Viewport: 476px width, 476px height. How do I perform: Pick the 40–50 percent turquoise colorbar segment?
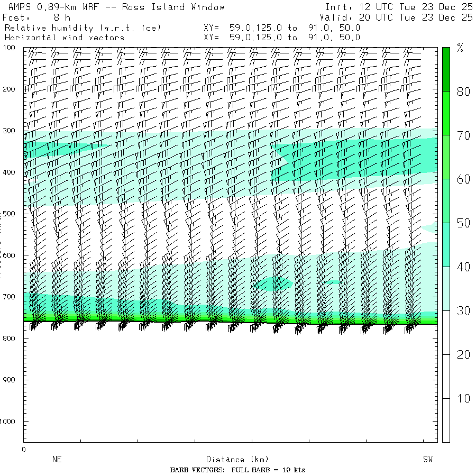click(446, 244)
